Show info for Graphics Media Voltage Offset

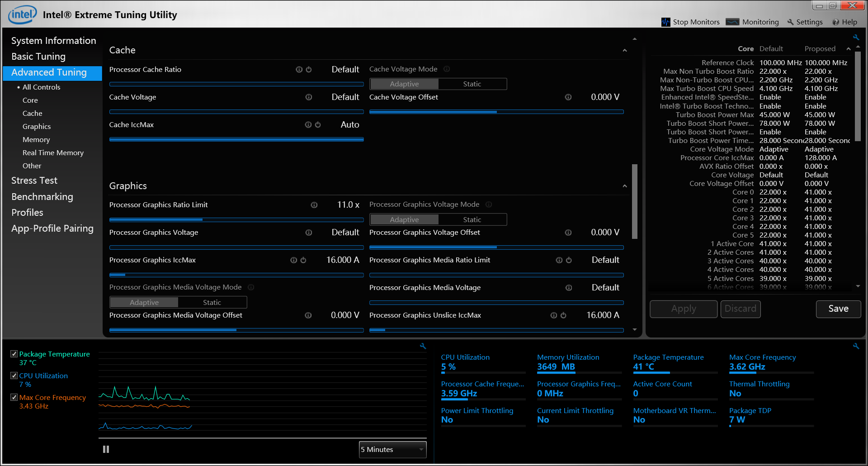click(308, 315)
